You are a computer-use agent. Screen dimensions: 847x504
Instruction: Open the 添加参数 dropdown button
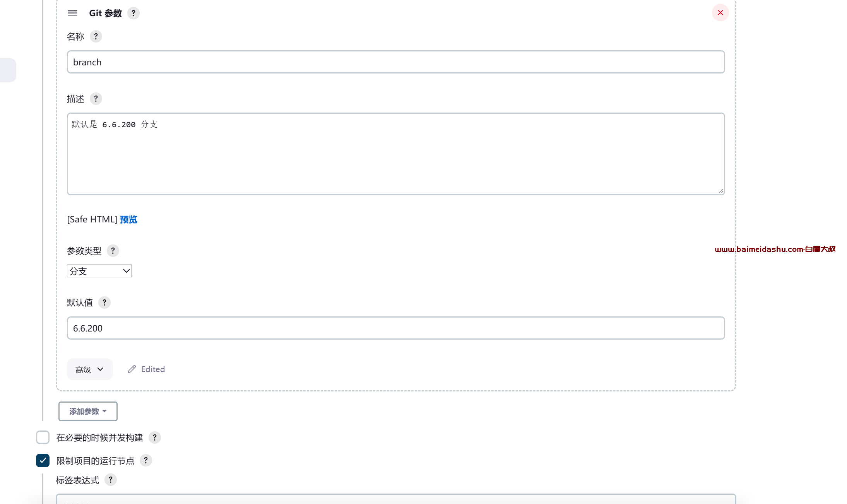(88, 411)
